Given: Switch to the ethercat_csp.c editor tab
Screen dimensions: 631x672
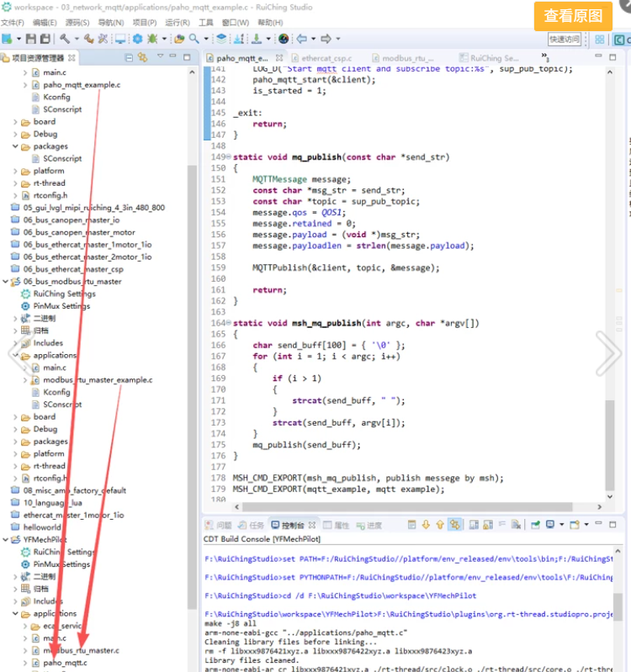Looking at the screenshot, I should pyautogui.click(x=322, y=58).
